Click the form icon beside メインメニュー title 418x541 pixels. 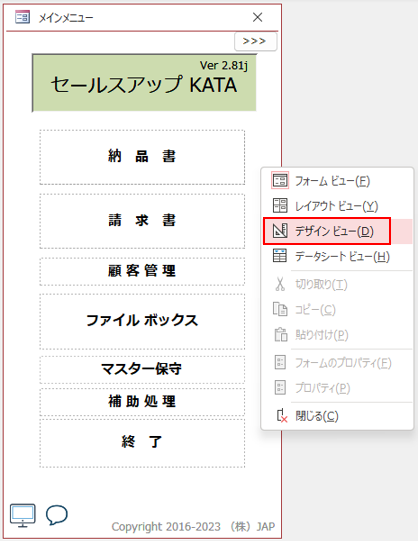22,17
